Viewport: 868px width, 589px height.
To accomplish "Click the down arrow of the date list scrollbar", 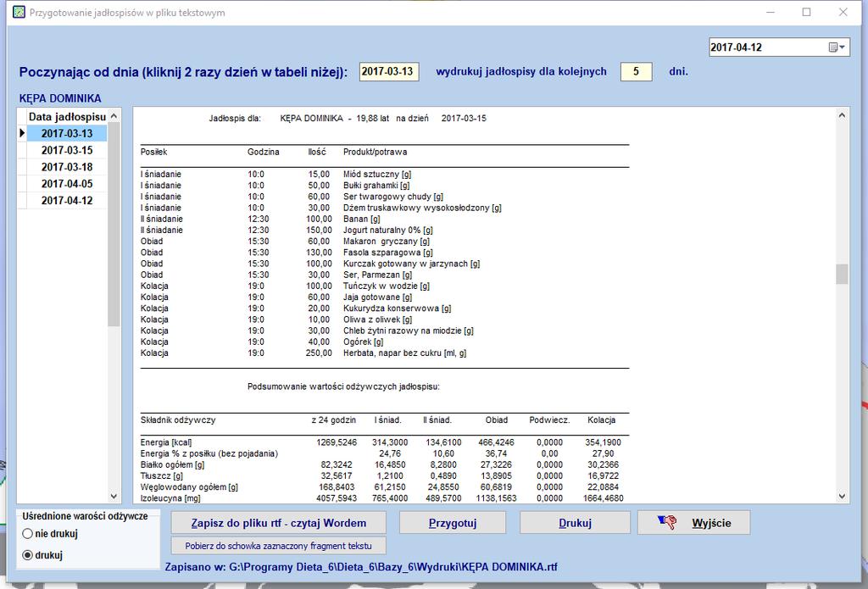I will pos(114,497).
